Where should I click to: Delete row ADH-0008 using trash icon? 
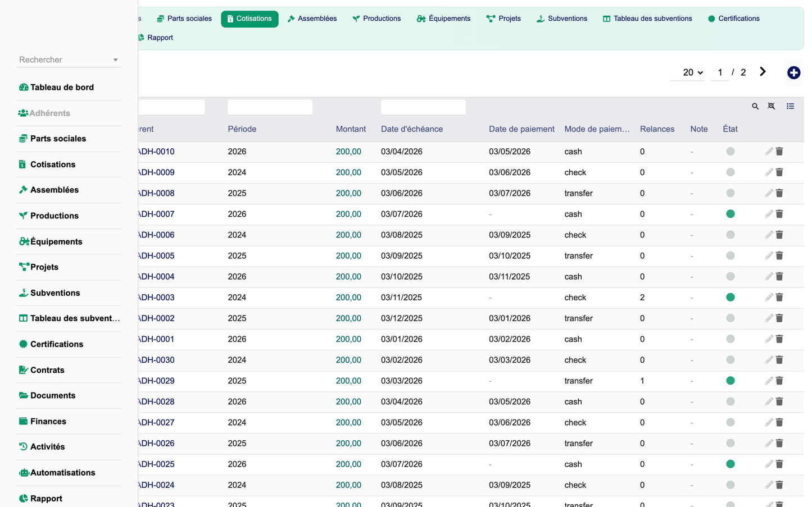779,193
